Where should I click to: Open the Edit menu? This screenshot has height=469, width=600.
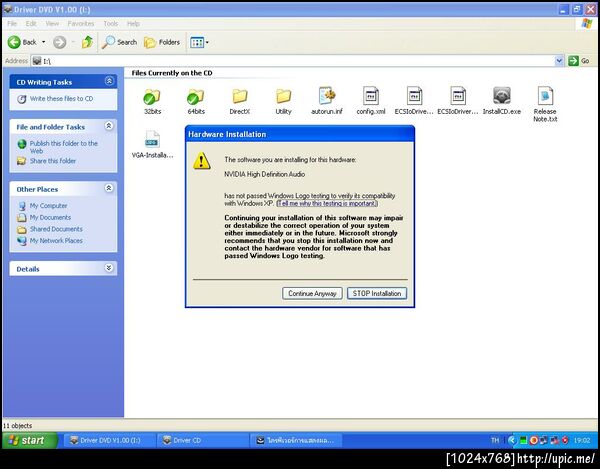point(31,24)
